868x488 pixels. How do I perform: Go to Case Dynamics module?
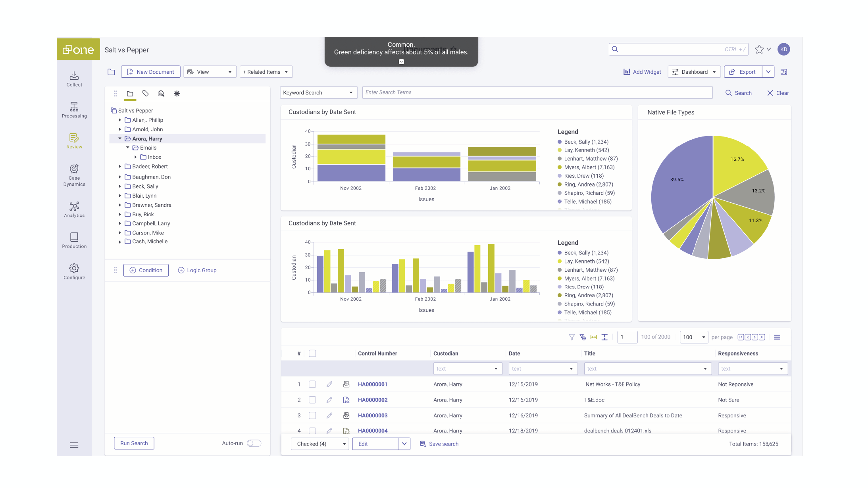pyautogui.click(x=74, y=175)
